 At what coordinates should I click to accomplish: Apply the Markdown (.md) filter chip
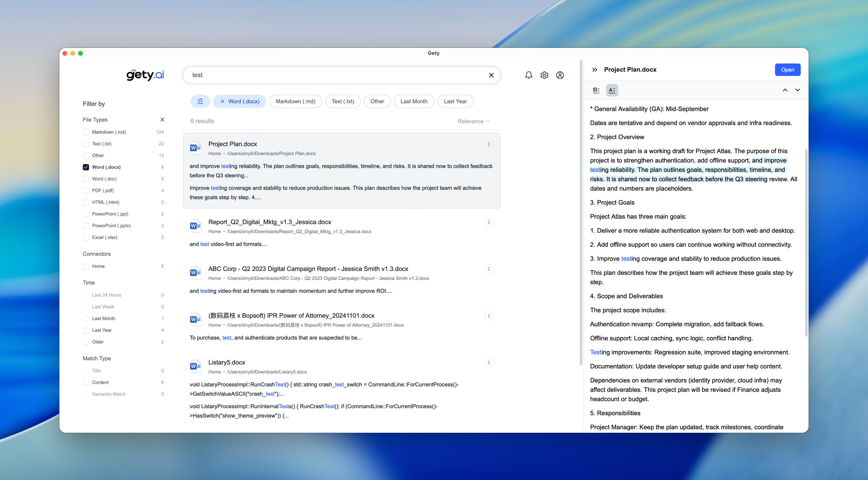pos(295,101)
